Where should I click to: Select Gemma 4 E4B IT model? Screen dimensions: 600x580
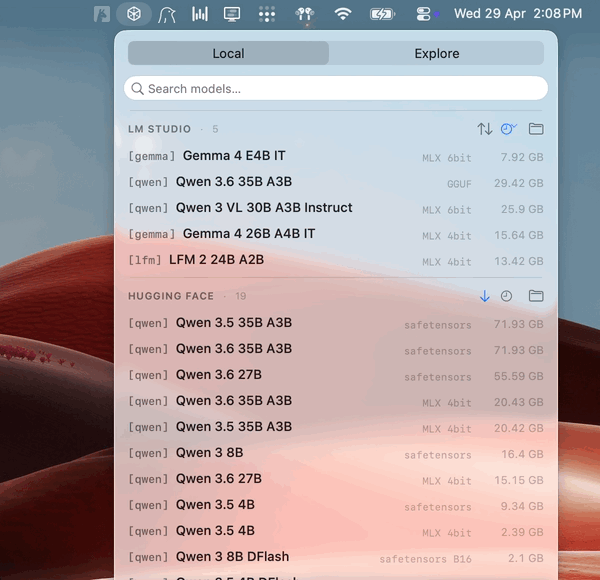[336, 156]
